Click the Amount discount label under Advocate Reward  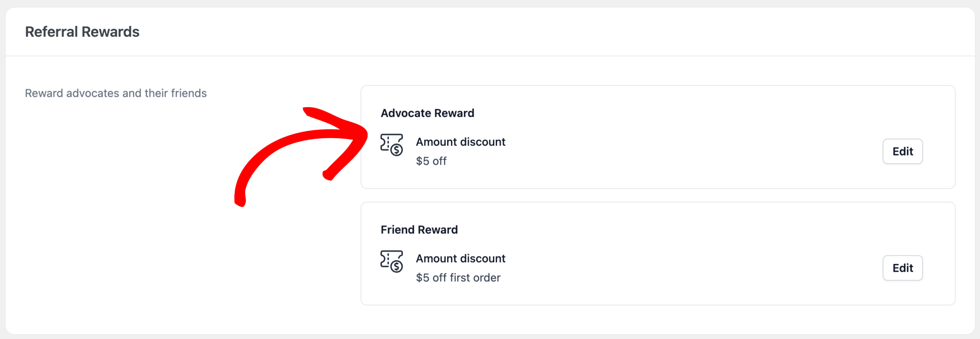461,142
